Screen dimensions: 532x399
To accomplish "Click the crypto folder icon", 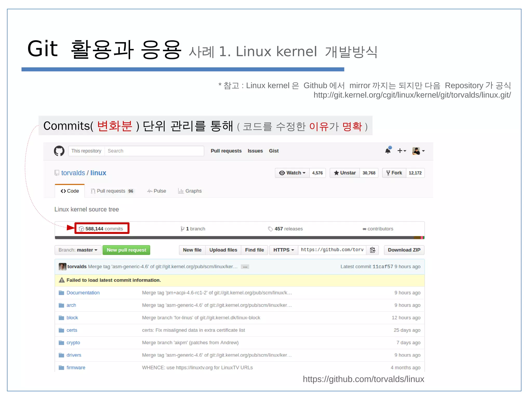I will [x=61, y=343].
